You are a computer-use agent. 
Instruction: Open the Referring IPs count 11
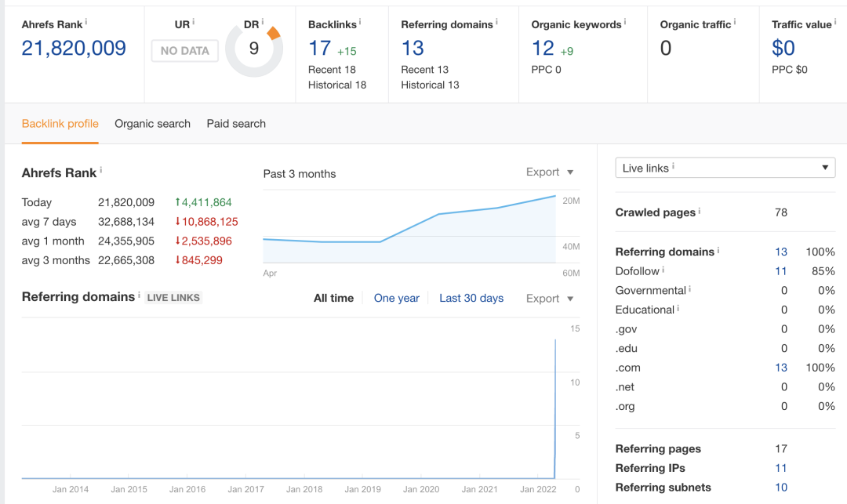[780, 468]
